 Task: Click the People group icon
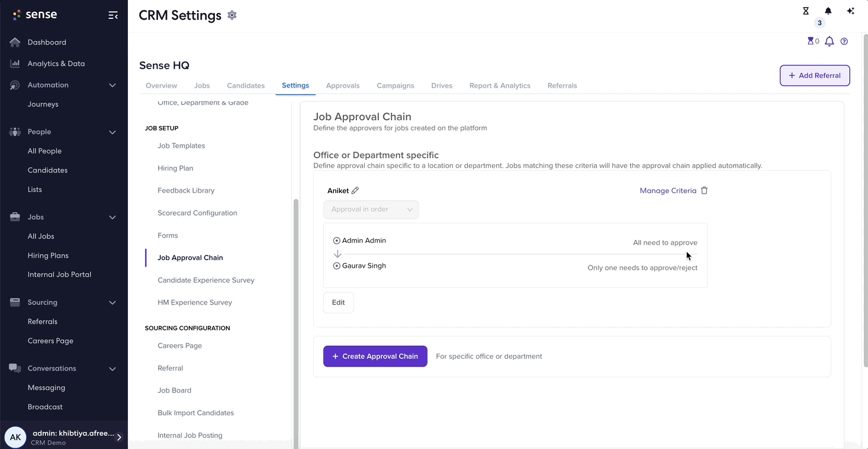[x=15, y=132]
